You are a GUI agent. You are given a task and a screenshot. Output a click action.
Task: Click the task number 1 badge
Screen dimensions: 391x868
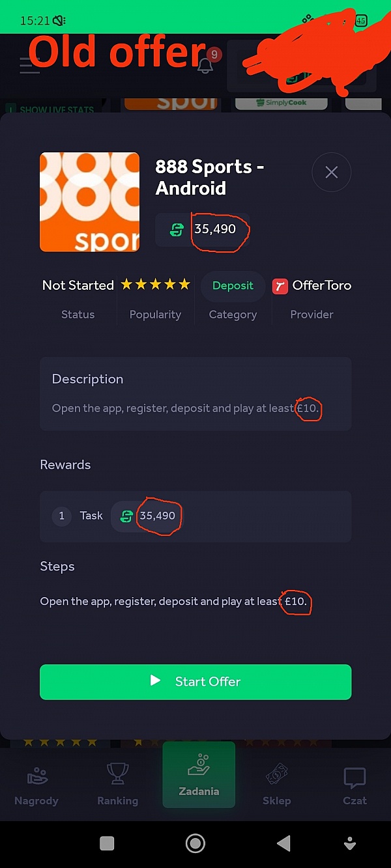coord(61,516)
